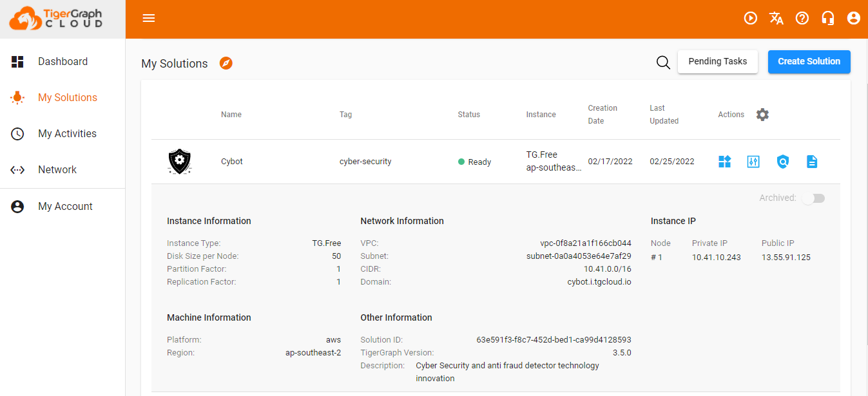Open the hamburger menu in top bar
Screen dimensions: 868x396
click(149, 18)
